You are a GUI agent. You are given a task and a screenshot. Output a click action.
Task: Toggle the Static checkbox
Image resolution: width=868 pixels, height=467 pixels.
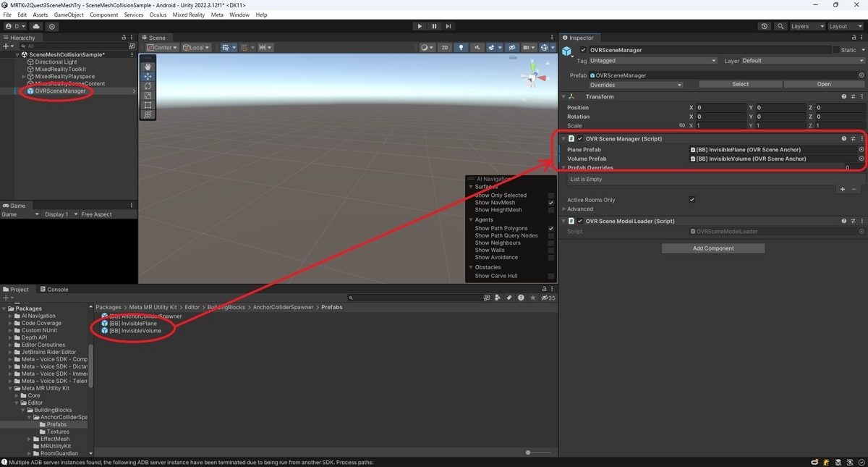click(836, 50)
